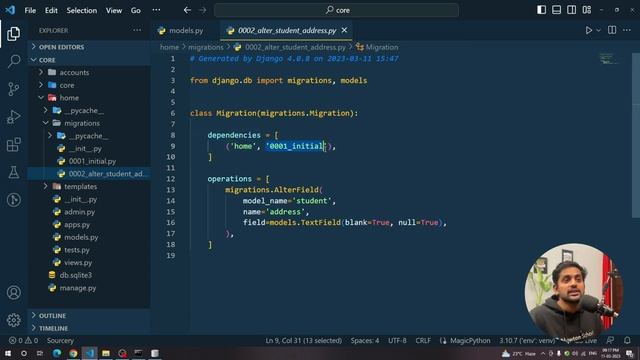Open Microsoft Edge from taskbar
The width and height of the screenshot is (640, 360).
pos(57,353)
